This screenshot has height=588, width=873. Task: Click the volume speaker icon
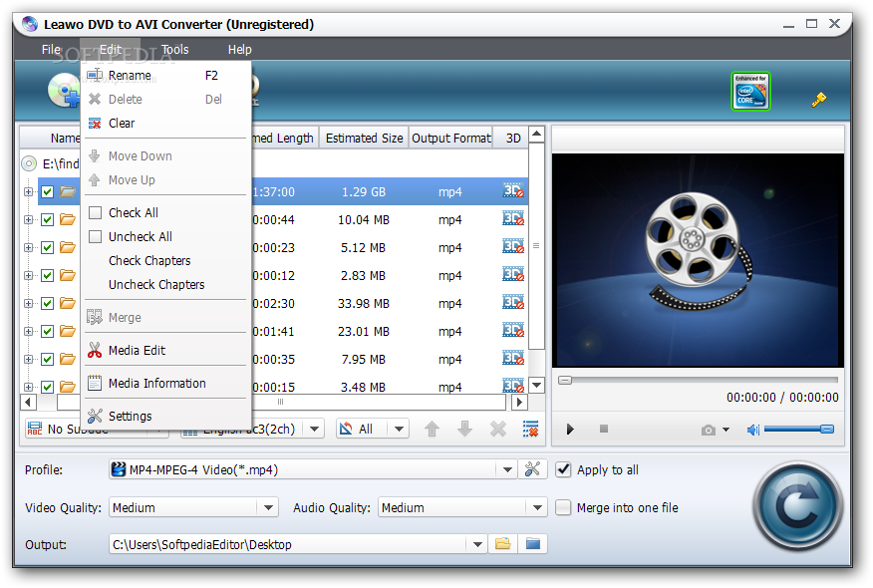[752, 430]
